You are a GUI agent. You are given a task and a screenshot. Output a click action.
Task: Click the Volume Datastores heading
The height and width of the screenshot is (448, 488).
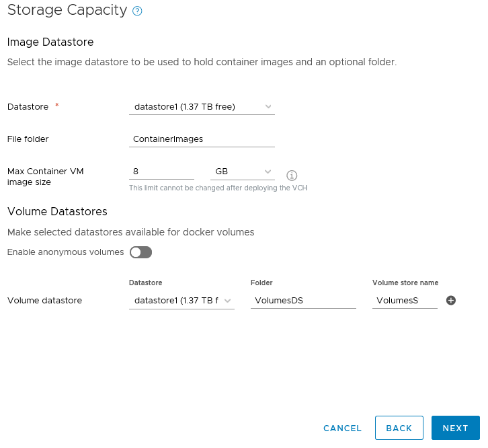pyautogui.click(x=57, y=211)
